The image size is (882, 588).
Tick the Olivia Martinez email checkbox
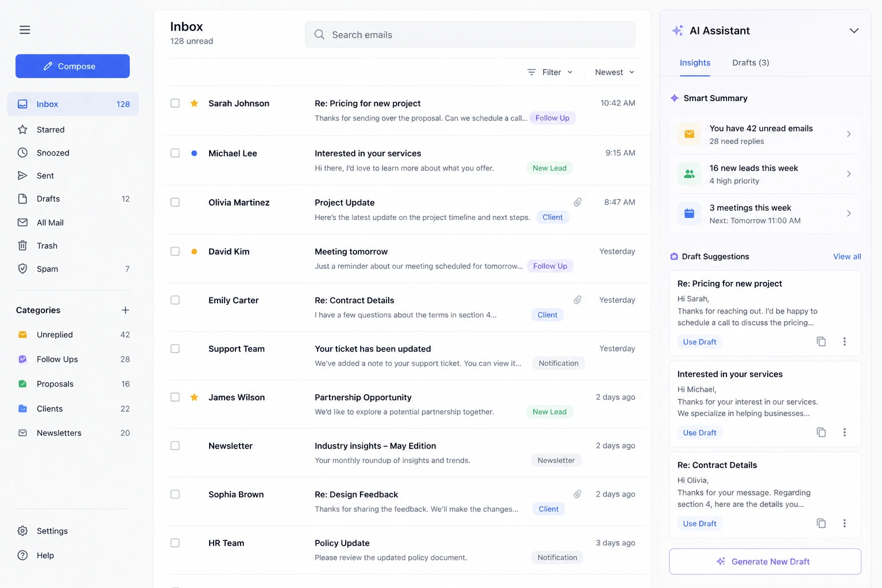point(175,202)
